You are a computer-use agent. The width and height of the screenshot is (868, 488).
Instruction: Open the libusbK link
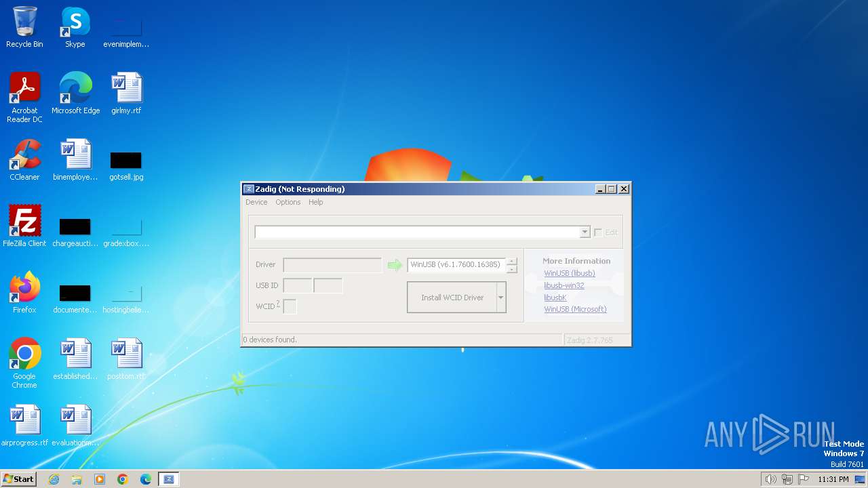pos(555,298)
